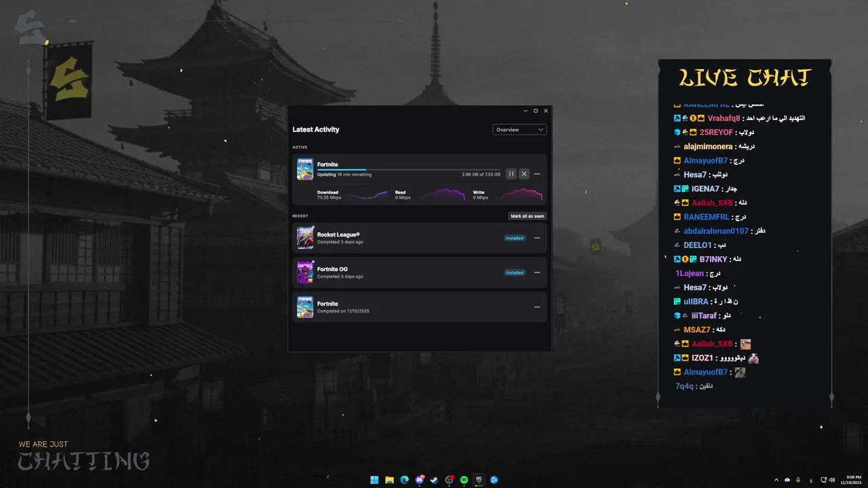This screenshot has height=488, width=868.
Task: Click the Rocket League® title text
Action: click(338, 235)
